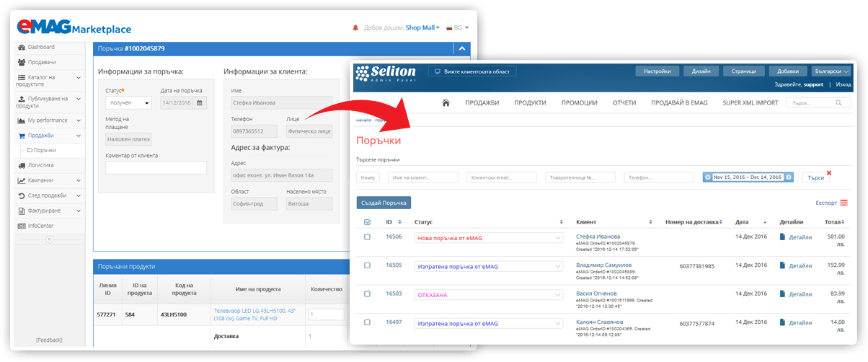This screenshot has width=868, height=362.
Task: Collapse the order panel with chevron-up button
Action: tap(461, 49)
